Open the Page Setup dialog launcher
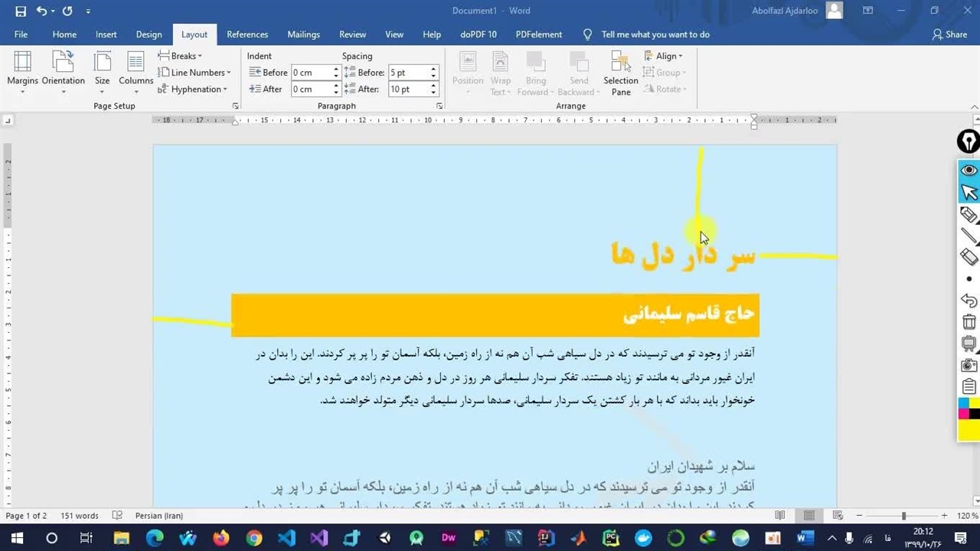This screenshot has width=980, height=551. click(x=235, y=106)
